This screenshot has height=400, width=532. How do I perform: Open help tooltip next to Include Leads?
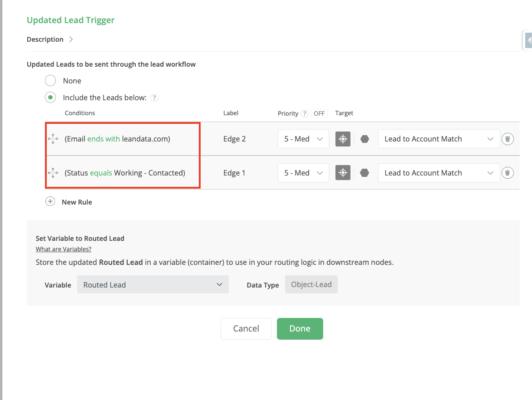coord(154,98)
